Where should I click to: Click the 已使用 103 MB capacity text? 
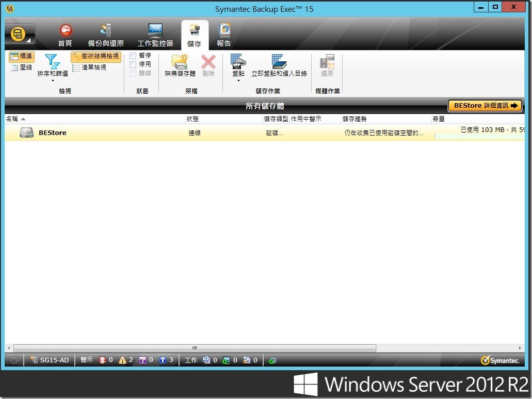pyautogui.click(x=492, y=129)
